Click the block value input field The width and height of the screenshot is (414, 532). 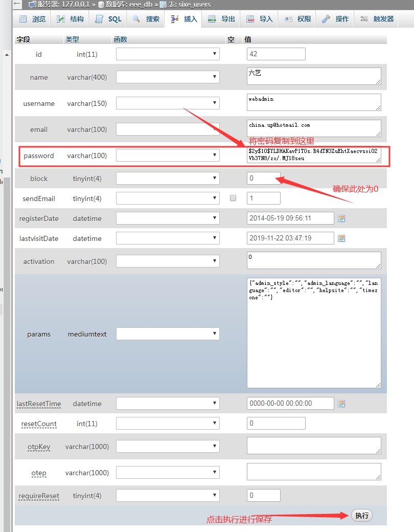point(263,179)
